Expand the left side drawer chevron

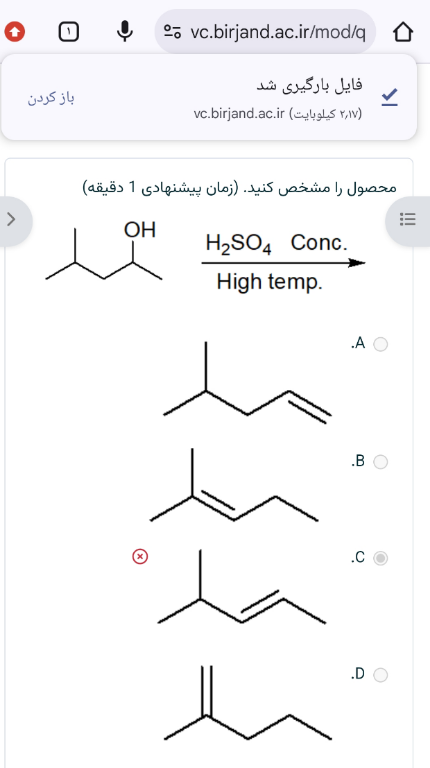[12, 220]
